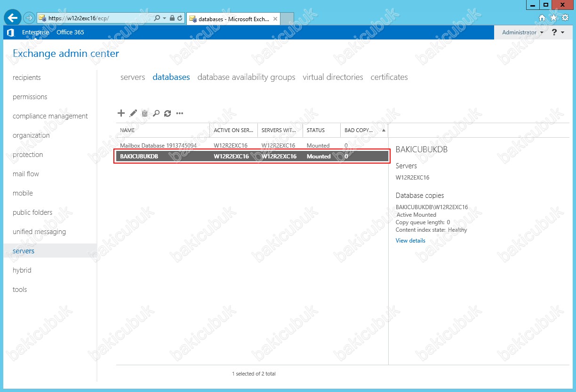This screenshot has width=576, height=392.
Task: Sort by ACTIVE ON SERVER column header
Action: click(234, 130)
